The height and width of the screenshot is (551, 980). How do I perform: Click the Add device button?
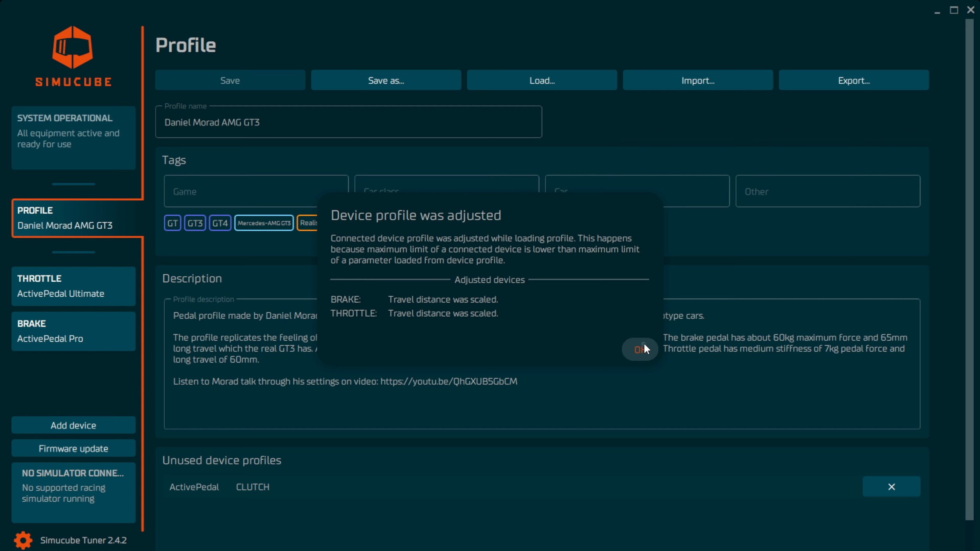pos(73,425)
